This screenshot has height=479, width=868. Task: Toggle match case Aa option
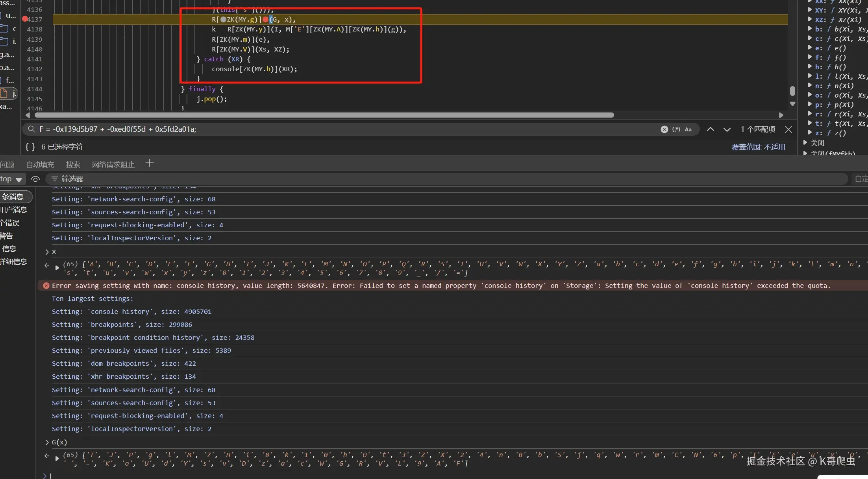(x=688, y=129)
